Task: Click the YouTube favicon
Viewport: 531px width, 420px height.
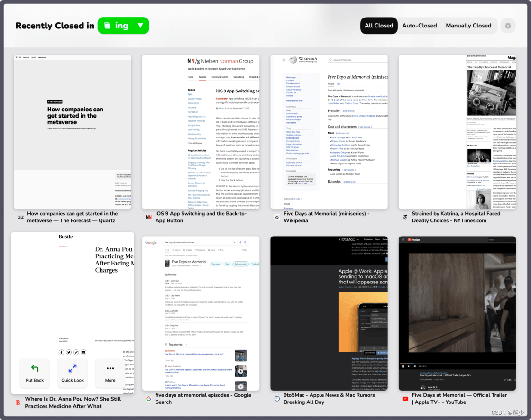Action: [x=405, y=399]
